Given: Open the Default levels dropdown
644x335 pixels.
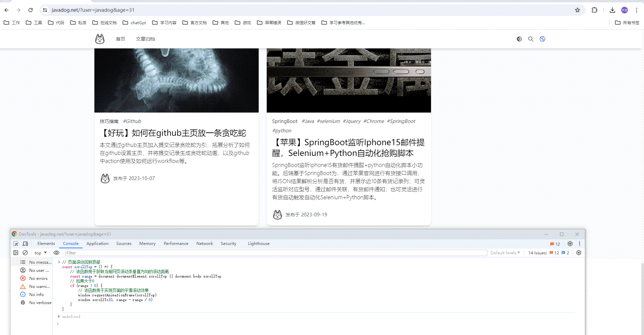Looking at the screenshot, I should [505, 253].
